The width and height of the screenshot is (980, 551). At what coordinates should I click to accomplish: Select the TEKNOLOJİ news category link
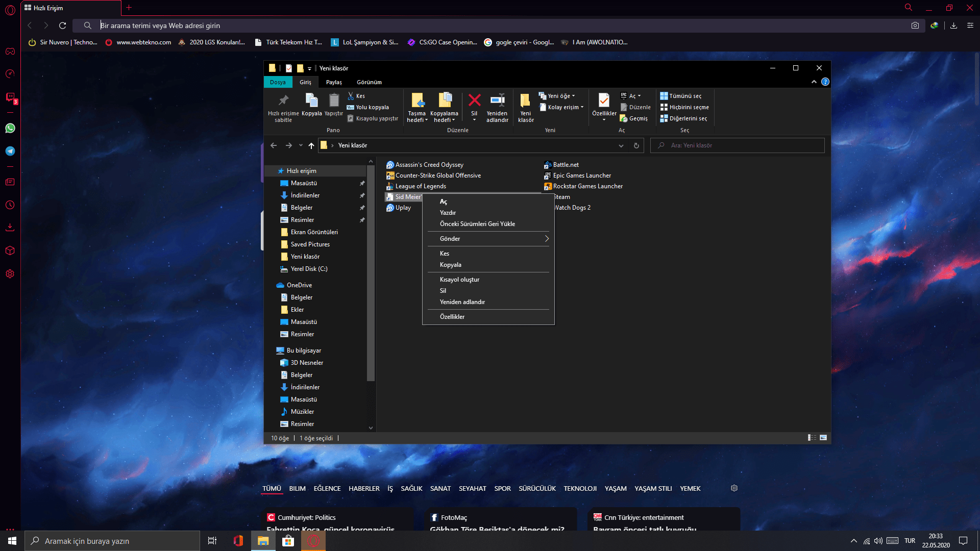[x=580, y=488]
